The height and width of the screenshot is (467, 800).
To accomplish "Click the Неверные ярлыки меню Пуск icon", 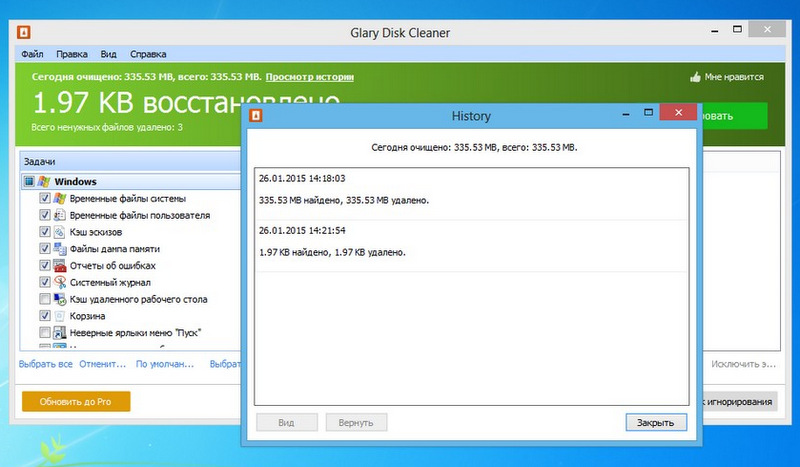I will click(x=60, y=333).
